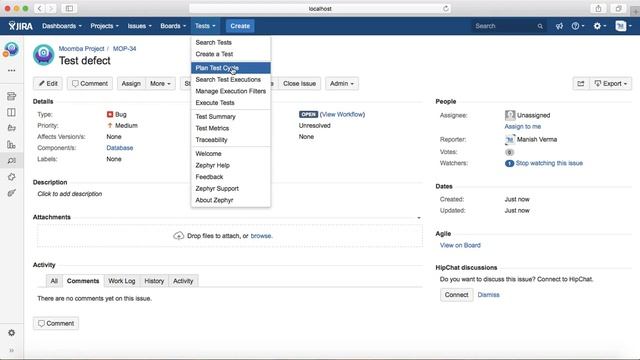640x360 pixels.
Task: Select Test Metrics menu item
Action: click(x=231, y=128)
